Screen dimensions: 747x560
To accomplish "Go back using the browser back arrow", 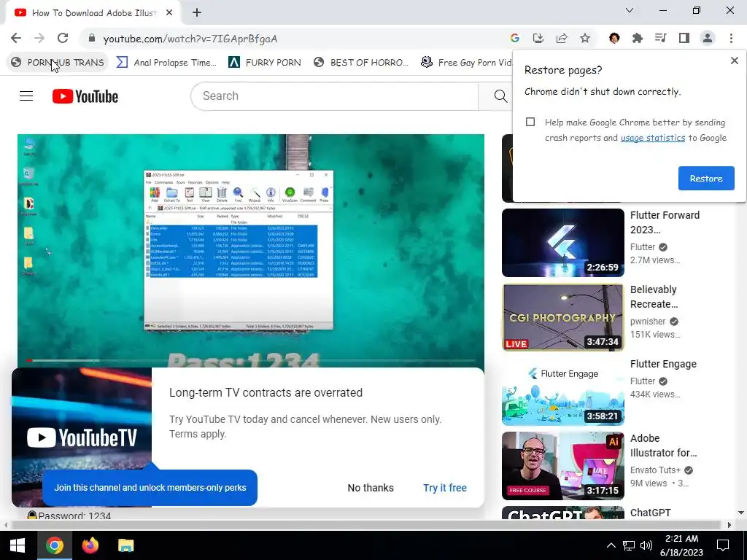I will [16, 38].
